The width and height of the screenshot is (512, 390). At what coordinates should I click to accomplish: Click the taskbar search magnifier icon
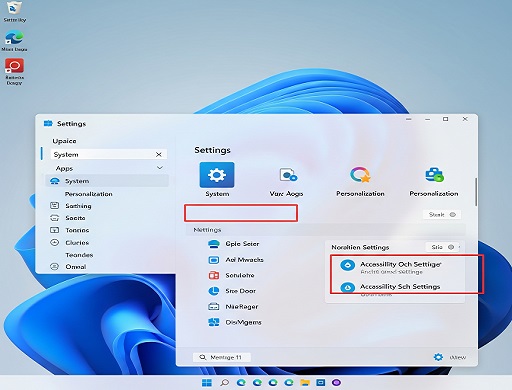(x=224, y=383)
